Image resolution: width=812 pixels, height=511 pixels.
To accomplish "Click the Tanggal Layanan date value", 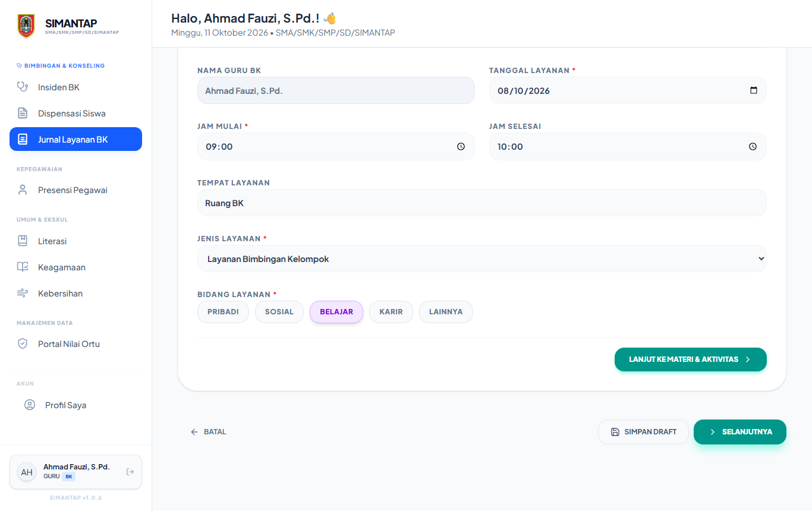I will pyautogui.click(x=524, y=91).
